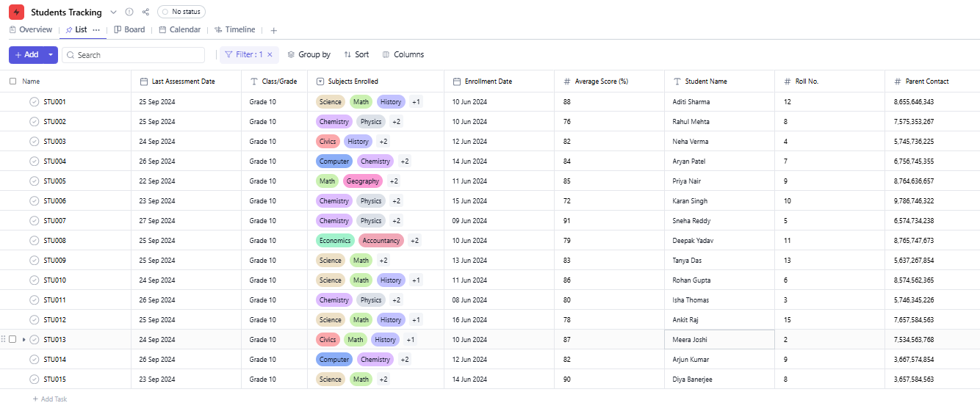This screenshot has width=980, height=403.
Task: Toggle the select-all checkbox in Name header
Action: tap(12, 81)
